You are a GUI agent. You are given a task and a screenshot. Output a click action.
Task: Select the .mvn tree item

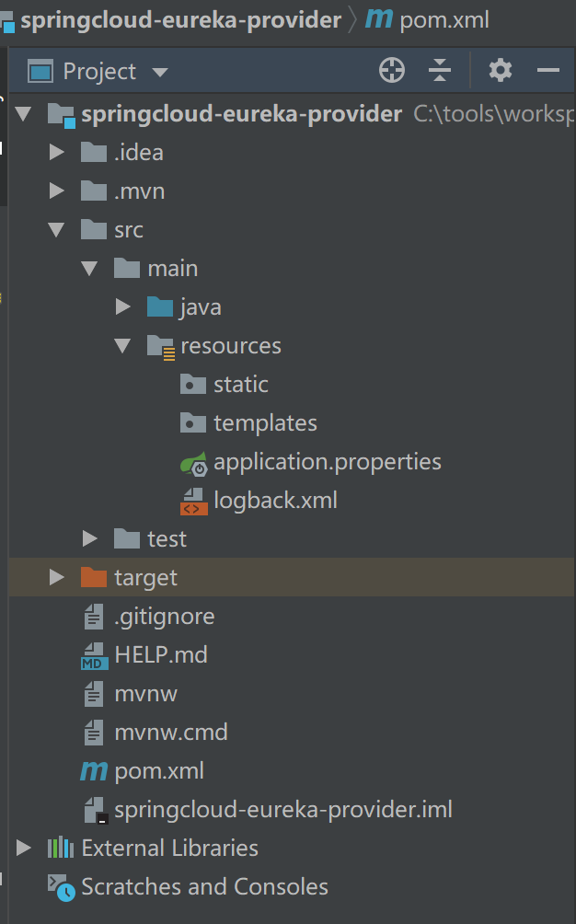(x=140, y=191)
